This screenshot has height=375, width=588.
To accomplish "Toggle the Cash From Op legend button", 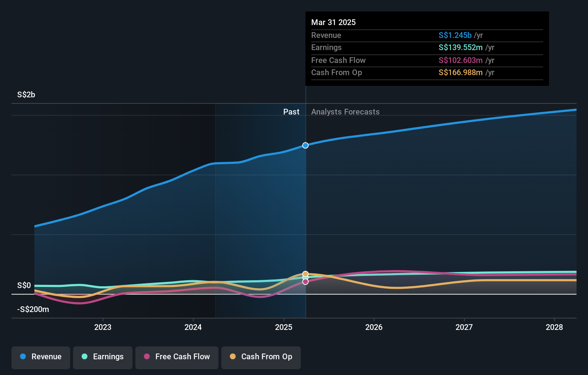I will click(261, 357).
